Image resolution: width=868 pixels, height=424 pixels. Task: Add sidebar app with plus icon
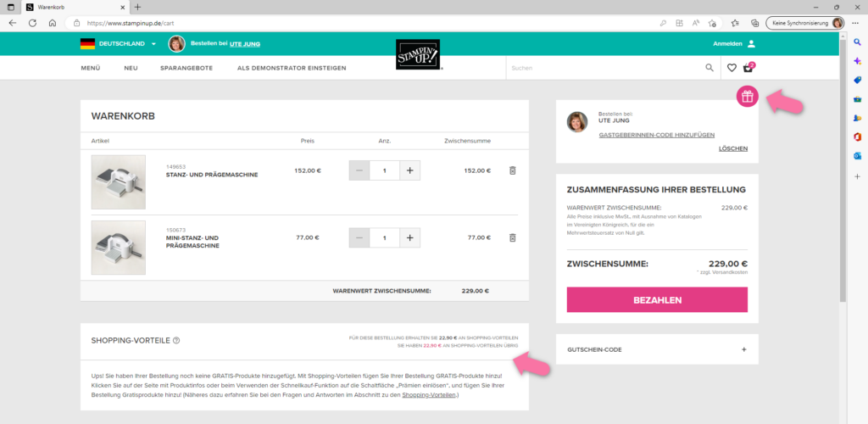(x=858, y=176)
